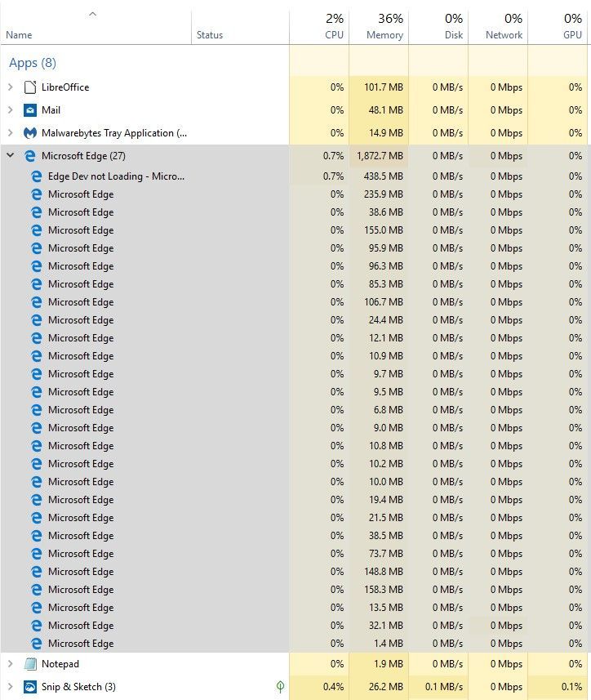Click the 10.9 MB memory cell
The height and width of the screenshot is (700, 591).
coord(379,356)
